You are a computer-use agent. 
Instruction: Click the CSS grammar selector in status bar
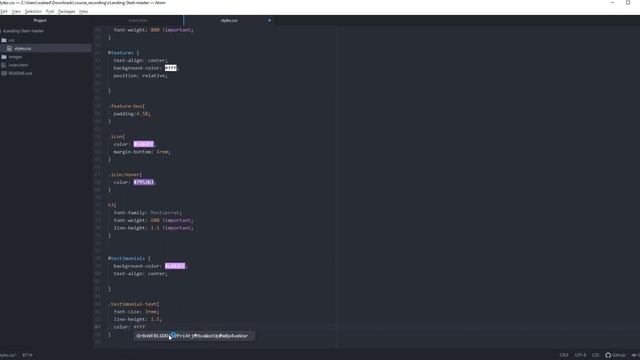[596, 355]
